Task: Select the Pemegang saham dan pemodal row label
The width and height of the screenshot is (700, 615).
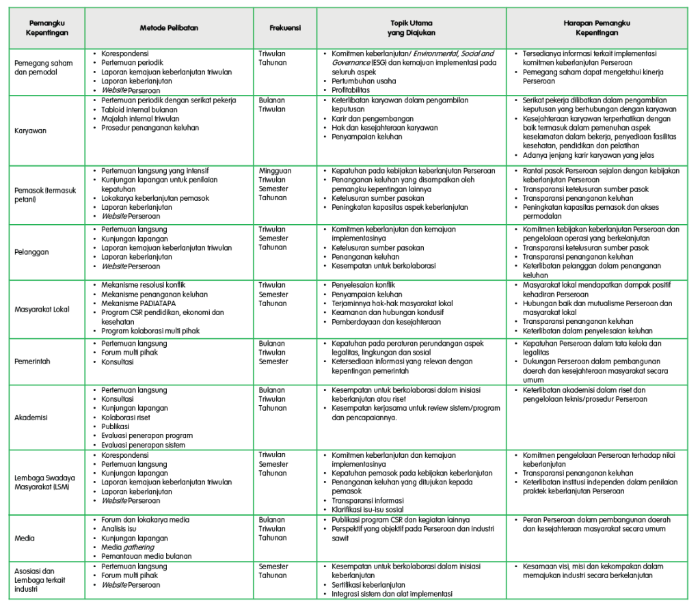Action: coord(42,67)
